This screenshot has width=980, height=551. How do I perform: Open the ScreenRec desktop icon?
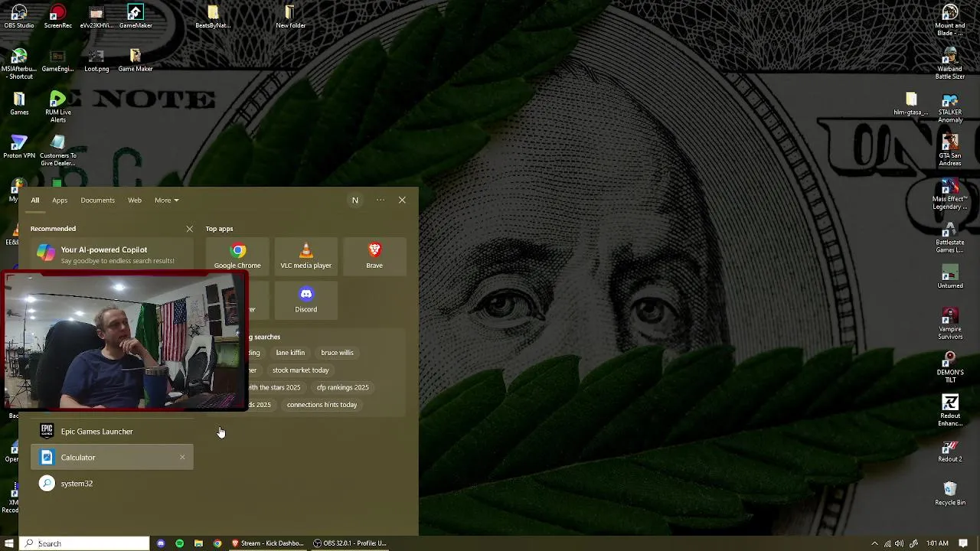click(58, 17)
